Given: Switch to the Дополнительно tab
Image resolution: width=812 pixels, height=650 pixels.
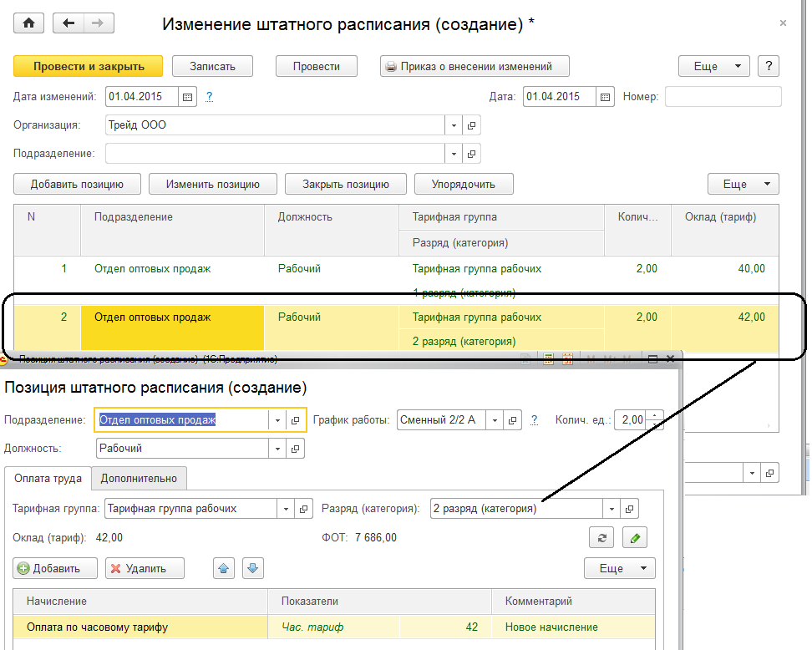Looking at the screenshot, I should 139,479.
